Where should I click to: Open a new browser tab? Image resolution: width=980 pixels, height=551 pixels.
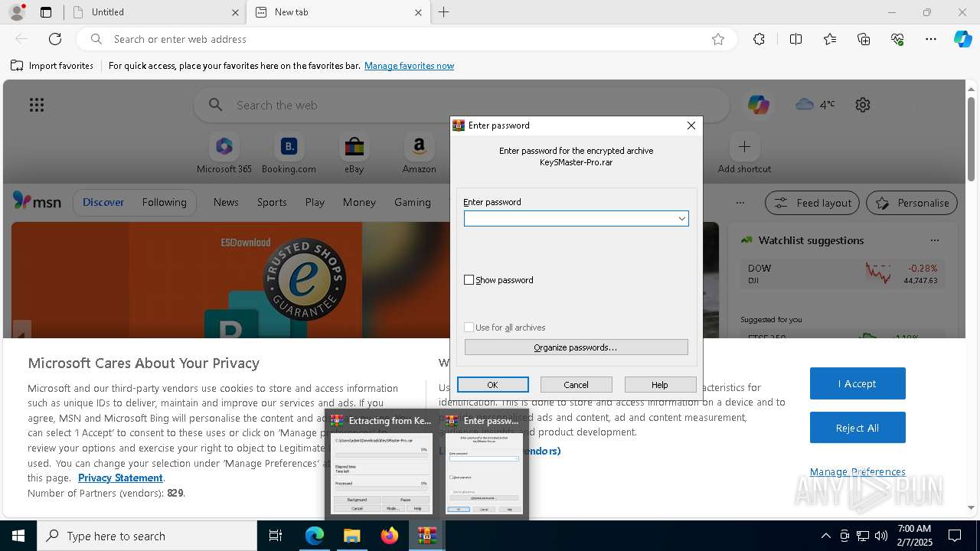[444, 12]
